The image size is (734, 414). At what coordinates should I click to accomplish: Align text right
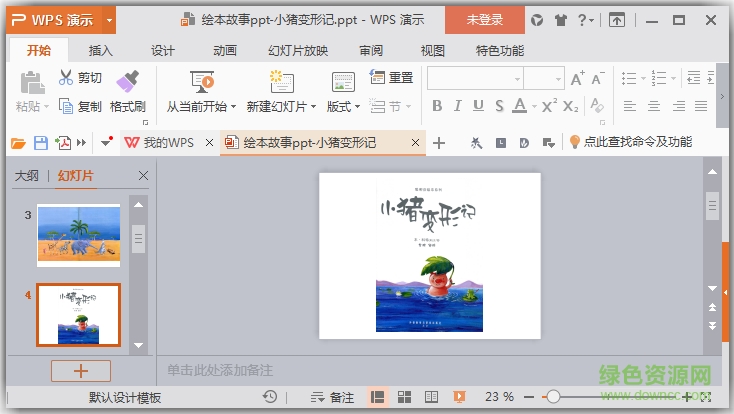point(679,106)
